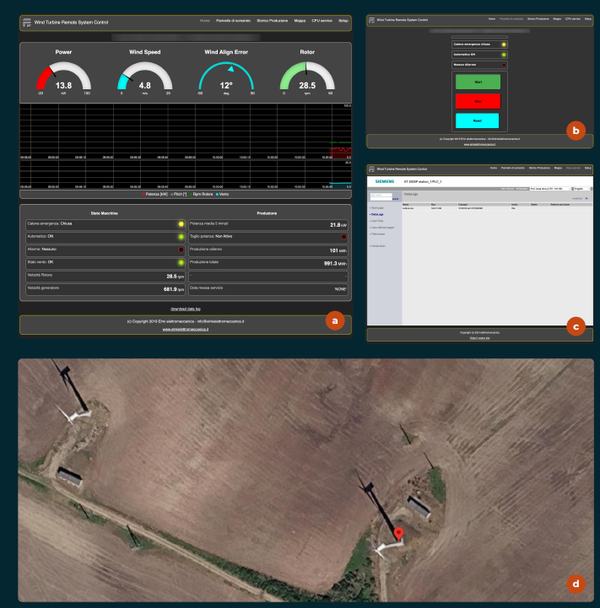
Task: Open User-defined pages in the Siemens sidebar
Action: [382, 228]
